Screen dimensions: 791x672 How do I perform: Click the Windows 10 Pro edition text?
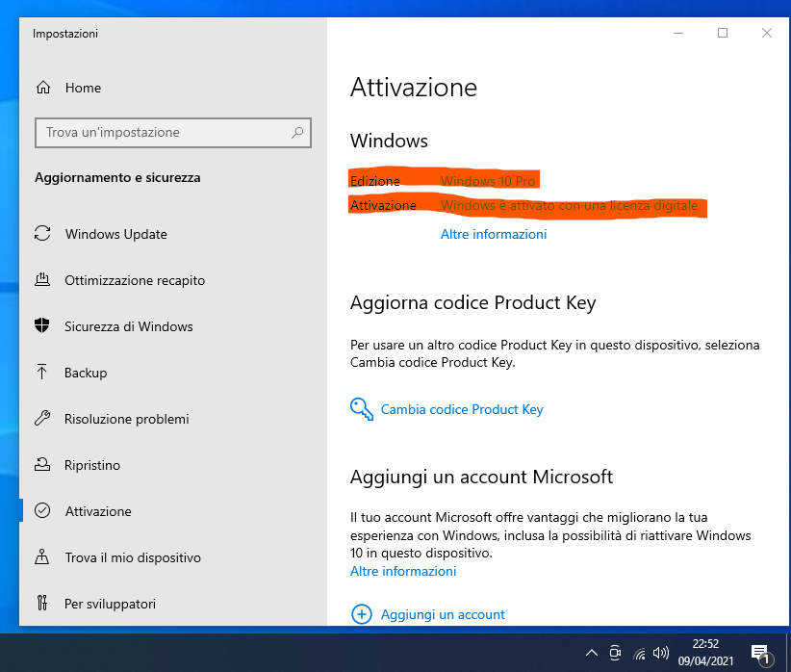click(488, 181)
